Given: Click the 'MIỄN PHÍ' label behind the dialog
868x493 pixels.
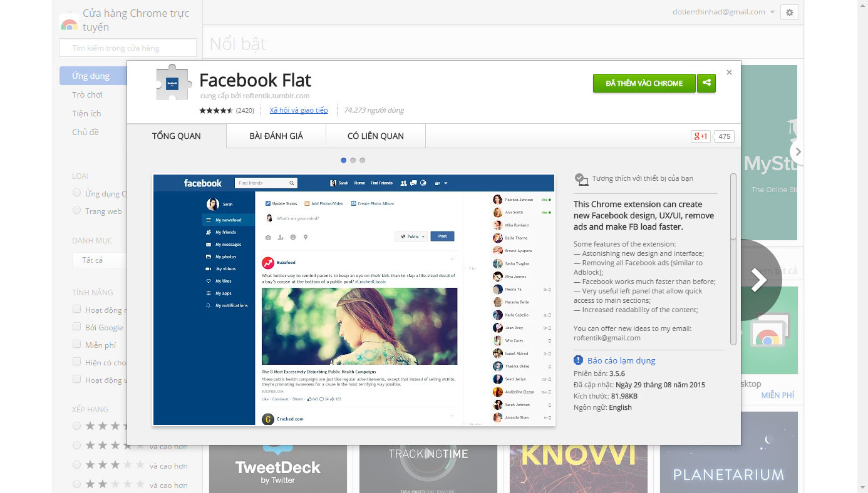Looking at the screenshot, I should pos(777,395).
